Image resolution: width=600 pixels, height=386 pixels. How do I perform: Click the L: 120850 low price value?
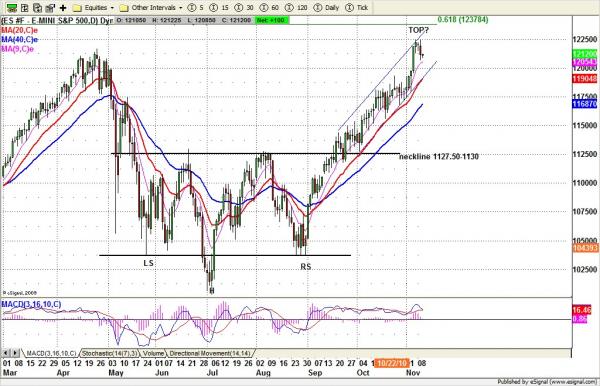(203, 20)
